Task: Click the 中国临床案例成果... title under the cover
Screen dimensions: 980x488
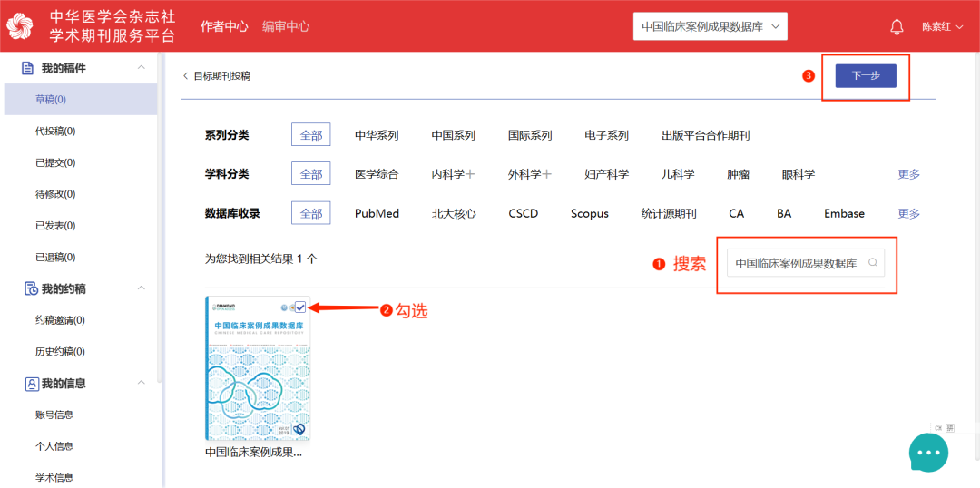Action: click(254, 452)
